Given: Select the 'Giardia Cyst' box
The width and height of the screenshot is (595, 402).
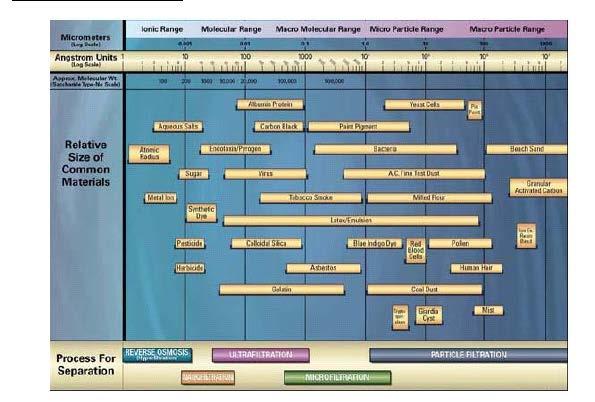Looking at the screenshot, I should pos(428,315).
